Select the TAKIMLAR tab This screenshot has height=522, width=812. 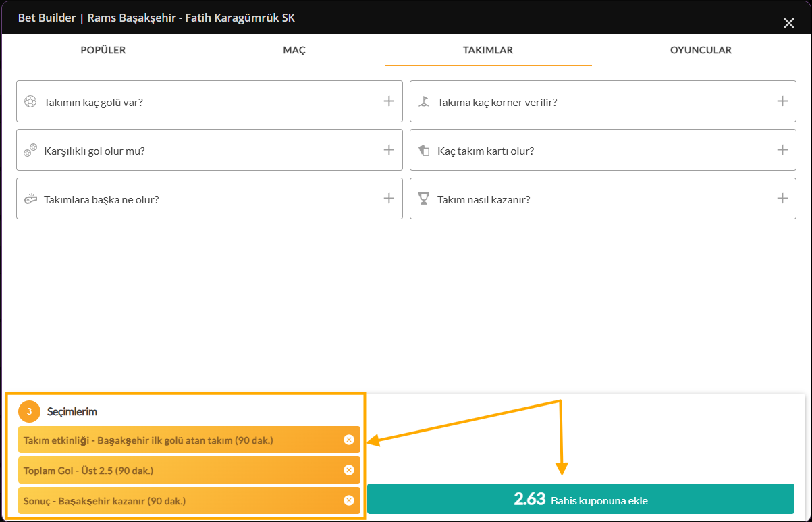point(488,50)
